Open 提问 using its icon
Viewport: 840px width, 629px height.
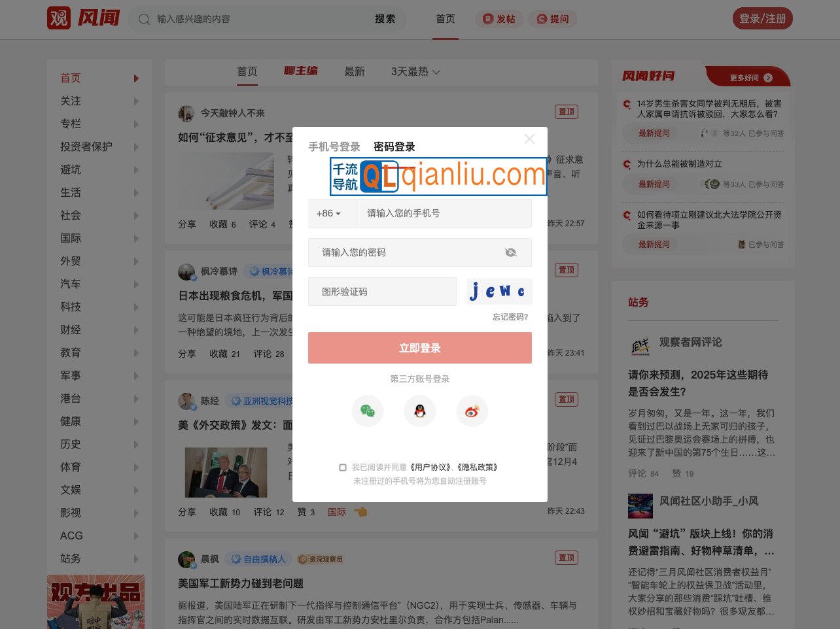(x=542, y=19)
